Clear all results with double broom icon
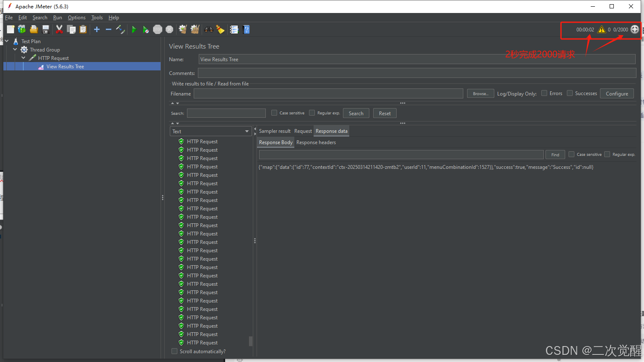This screenshot has height=362, width=644. point(195,29)
